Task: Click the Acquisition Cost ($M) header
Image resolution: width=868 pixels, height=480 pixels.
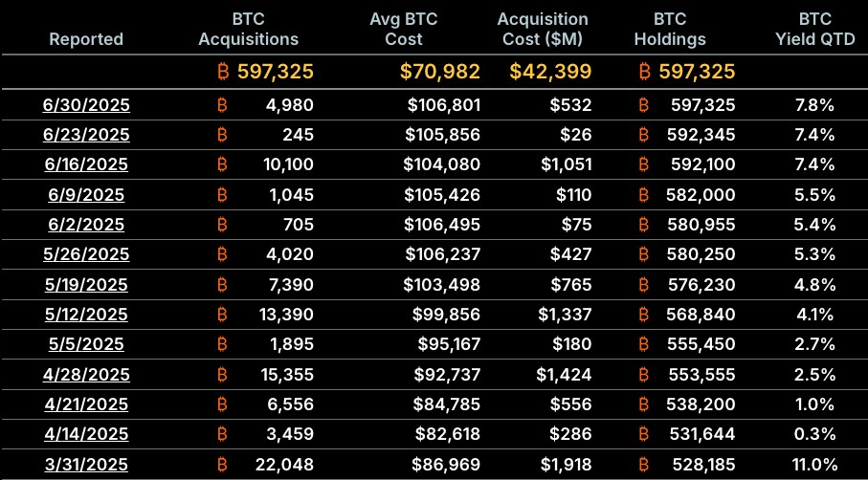Action: tap(544, 30)
